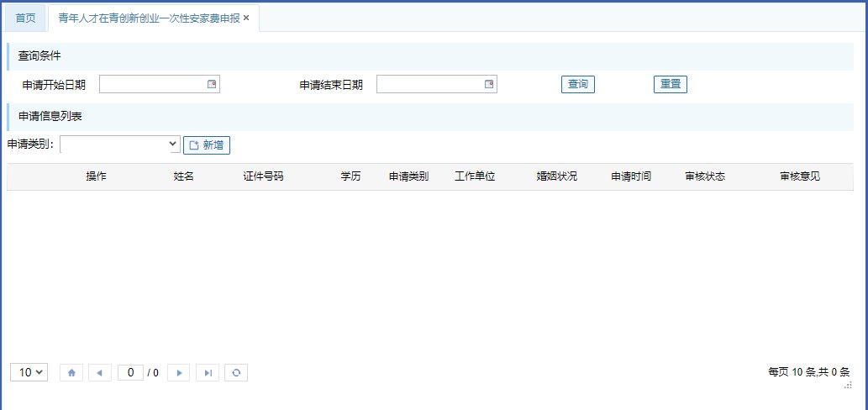Image resolution: width=868 pixels, height=410 pixels.
Task: Focus the current page number field
Action: click(x=130, y=373)
